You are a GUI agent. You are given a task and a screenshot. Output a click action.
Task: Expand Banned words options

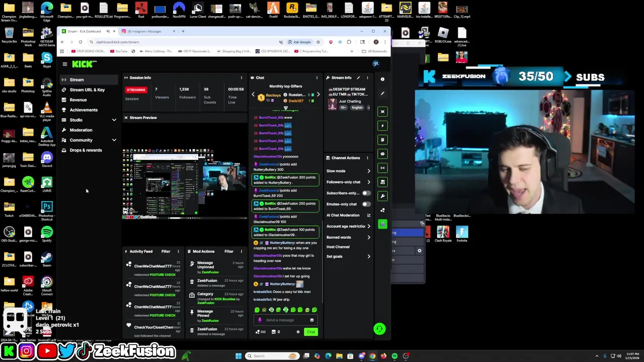tap(369, 237)
